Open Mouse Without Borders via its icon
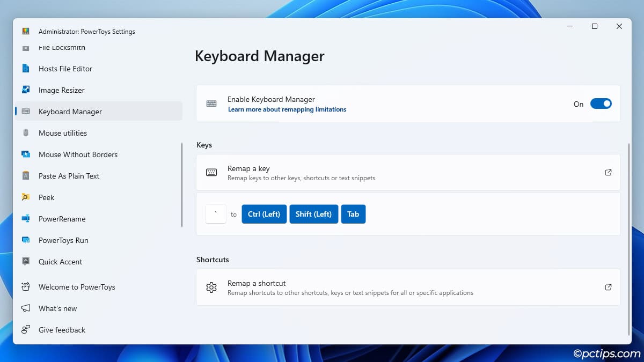 coord(26,154)
